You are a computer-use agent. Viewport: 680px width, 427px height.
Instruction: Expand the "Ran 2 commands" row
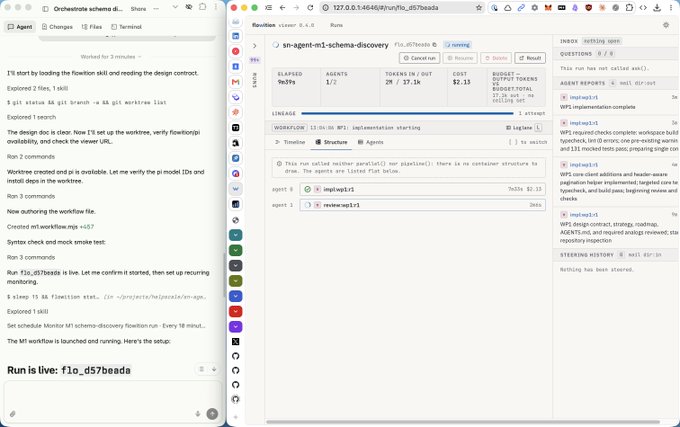coord(31,157)
